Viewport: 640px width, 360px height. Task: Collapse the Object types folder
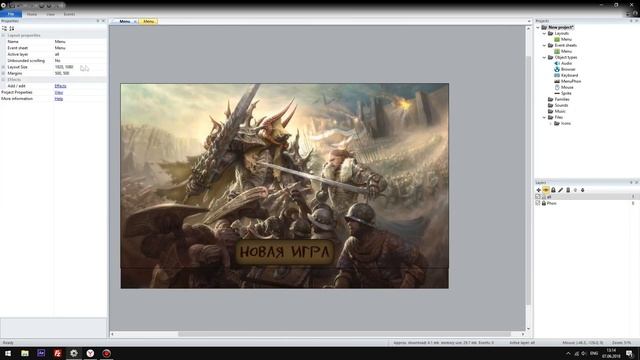544,58
